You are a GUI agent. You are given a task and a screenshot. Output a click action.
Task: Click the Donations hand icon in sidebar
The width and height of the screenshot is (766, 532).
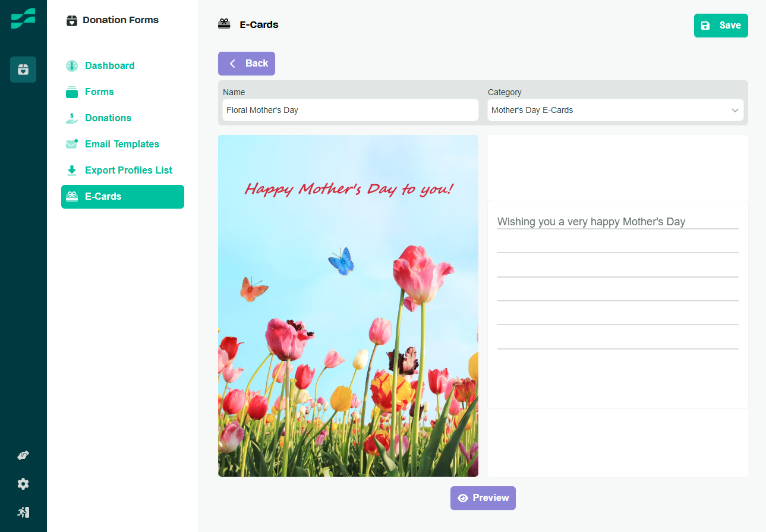click(x=72, y=118)
